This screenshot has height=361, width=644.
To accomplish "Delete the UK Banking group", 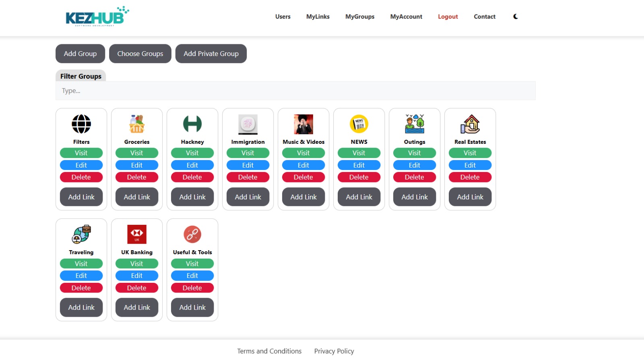I will tap(137, 288).
